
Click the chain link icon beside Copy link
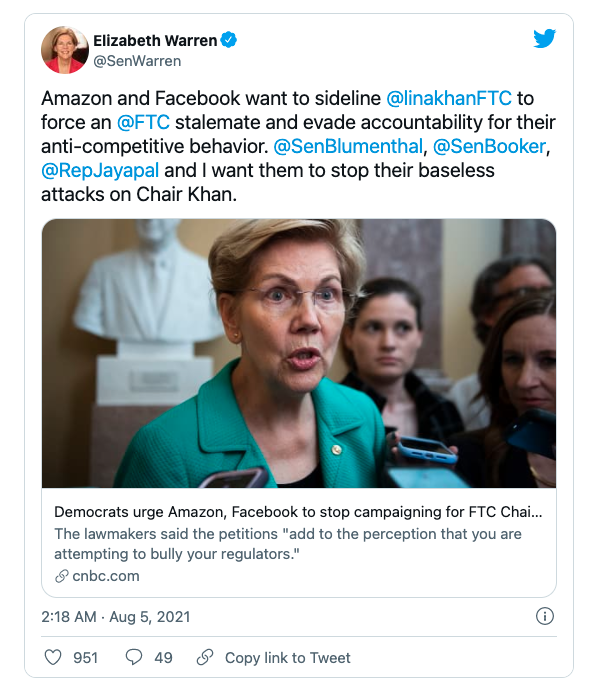tap(205, 657)
